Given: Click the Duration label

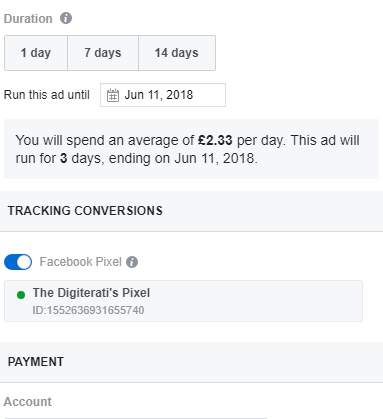Looking at the screenshot, I should (28, 19).
